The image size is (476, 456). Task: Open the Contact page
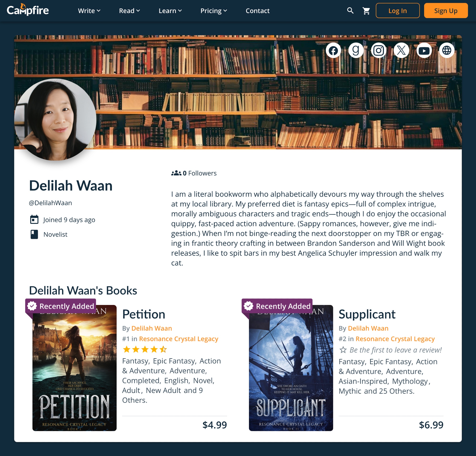coord(258,11)
